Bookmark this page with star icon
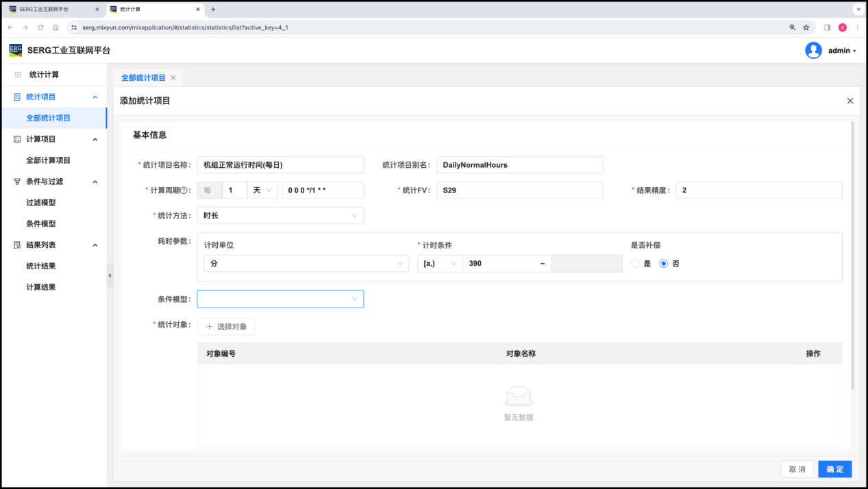The height and width of the screenshot is (489, 868). 806,27
